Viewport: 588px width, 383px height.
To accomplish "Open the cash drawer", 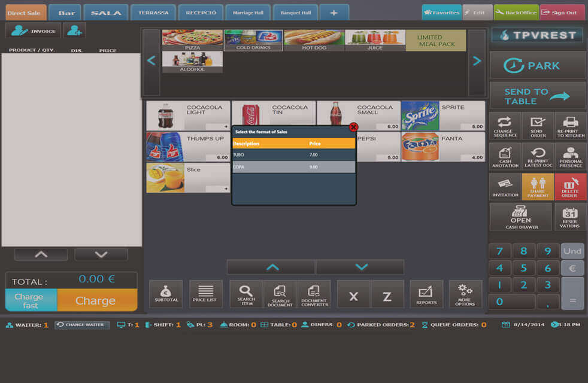I will pos(520,217).
